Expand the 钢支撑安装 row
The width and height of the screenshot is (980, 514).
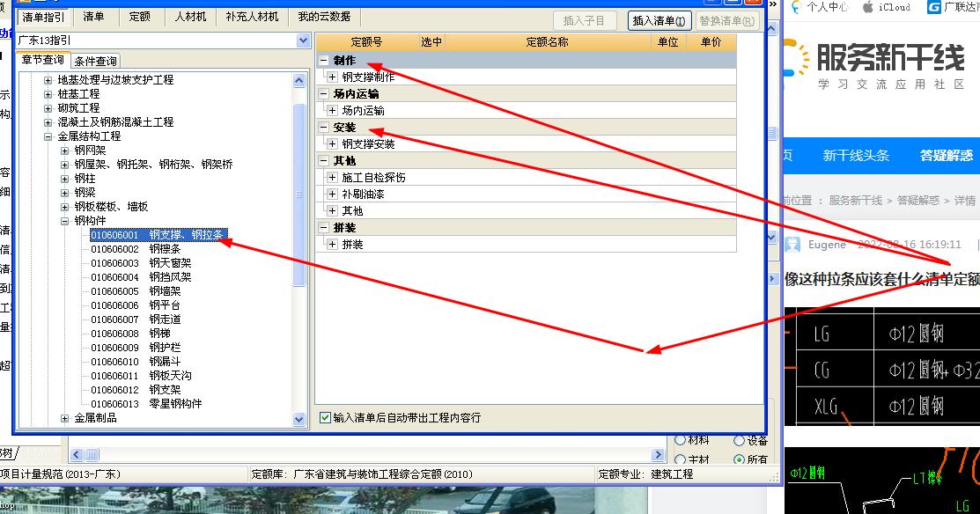coord(333,144)
